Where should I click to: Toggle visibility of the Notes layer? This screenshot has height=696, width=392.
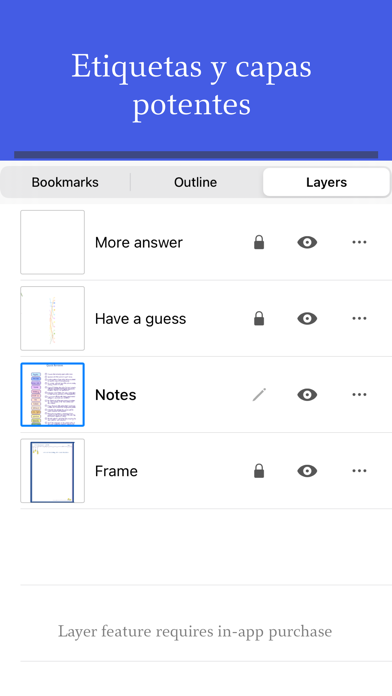[x=307, y=395]
